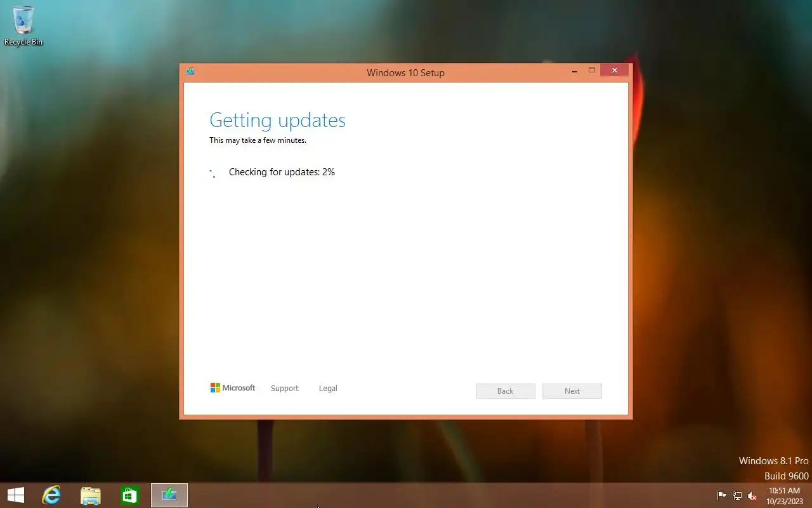
Task: Open the Legal link
Action: (x=328, y=388)
